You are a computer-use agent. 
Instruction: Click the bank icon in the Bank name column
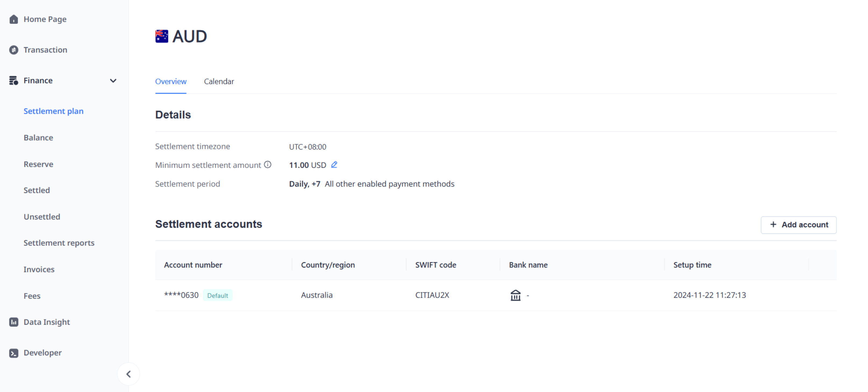click(515, 295)
